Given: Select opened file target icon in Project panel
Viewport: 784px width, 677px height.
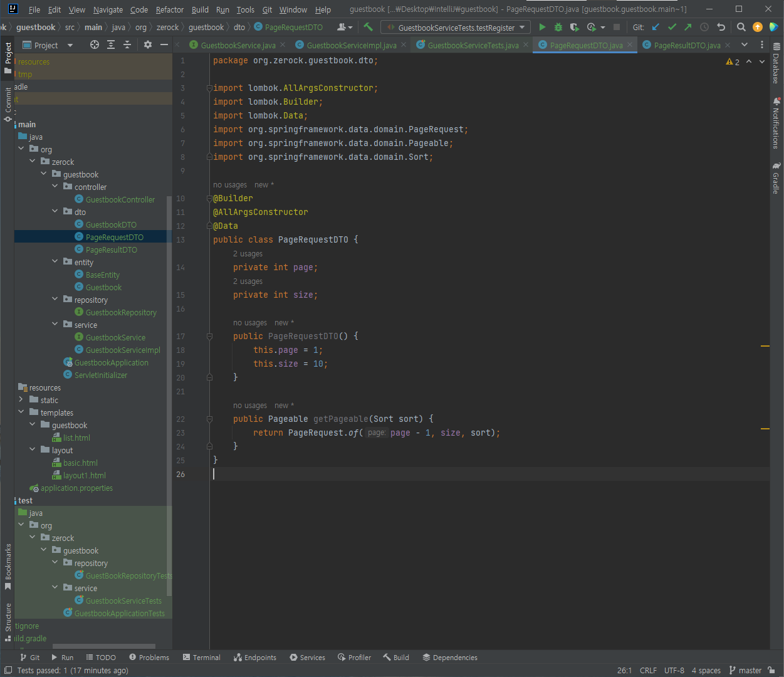Looking at the screenshot, I should (x=95, y=45).
